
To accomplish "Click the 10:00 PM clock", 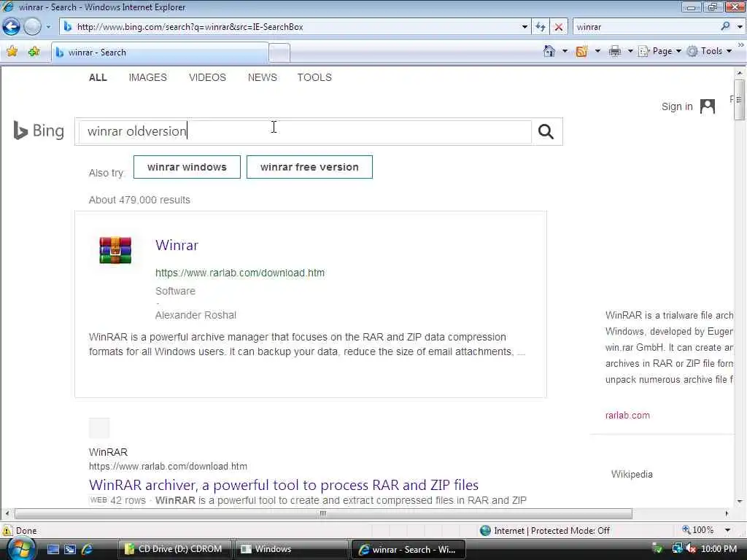I will pyautogui.click(x=719, y=549).
